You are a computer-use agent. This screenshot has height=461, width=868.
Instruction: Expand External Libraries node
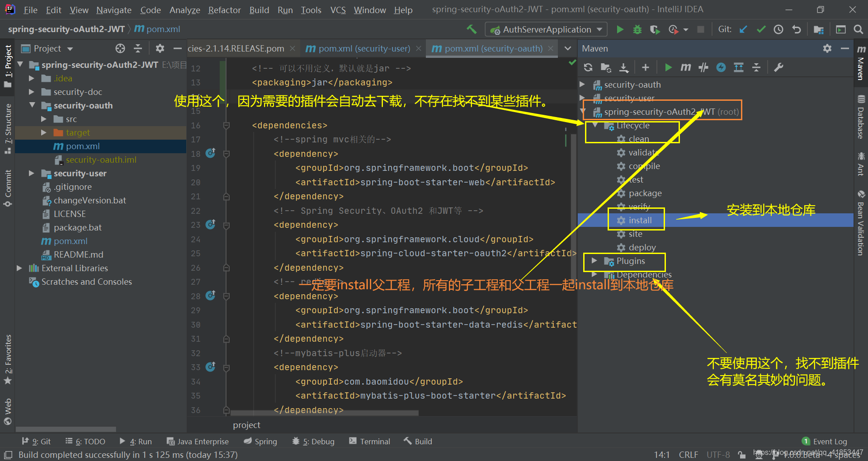point(19,268)
